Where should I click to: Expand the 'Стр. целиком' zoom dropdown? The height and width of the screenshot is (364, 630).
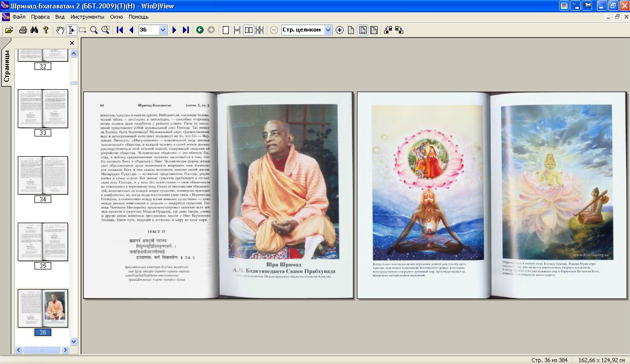point(329,30)
